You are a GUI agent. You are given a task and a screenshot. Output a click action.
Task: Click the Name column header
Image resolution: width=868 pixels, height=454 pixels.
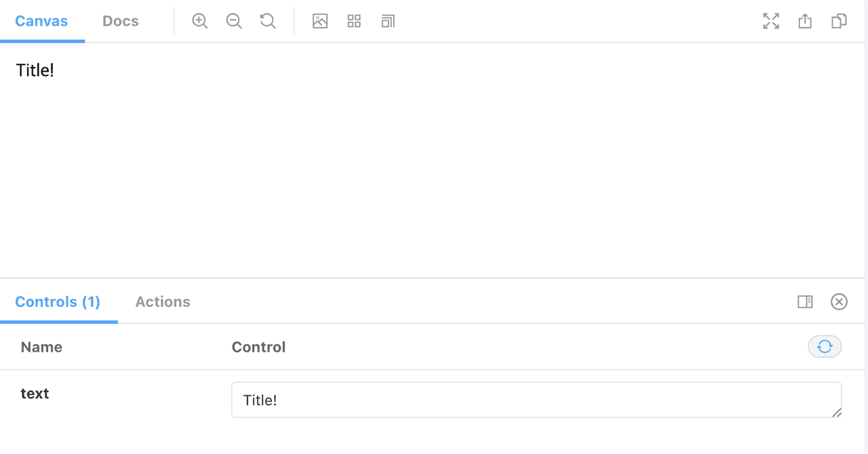point(41,347)
